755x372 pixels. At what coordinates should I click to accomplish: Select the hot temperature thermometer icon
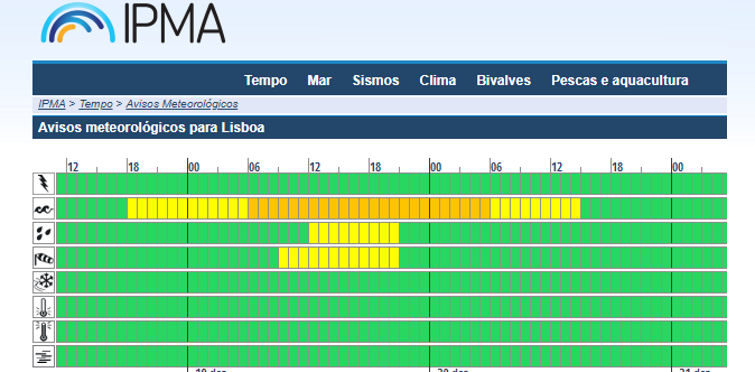tap(43, 332)
